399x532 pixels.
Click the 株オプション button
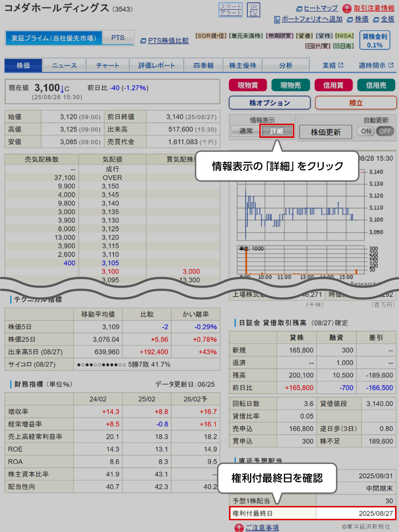click(270, 103)
